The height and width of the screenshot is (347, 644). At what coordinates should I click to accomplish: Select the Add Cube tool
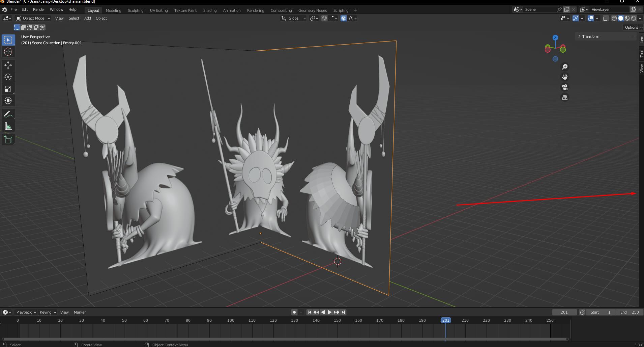[x=8, y=140]
